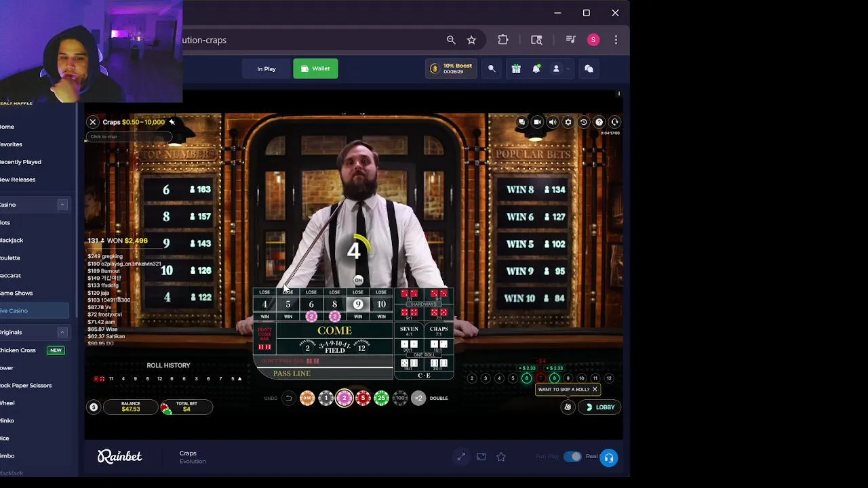Switch to theater mode icon

point(481,457)
